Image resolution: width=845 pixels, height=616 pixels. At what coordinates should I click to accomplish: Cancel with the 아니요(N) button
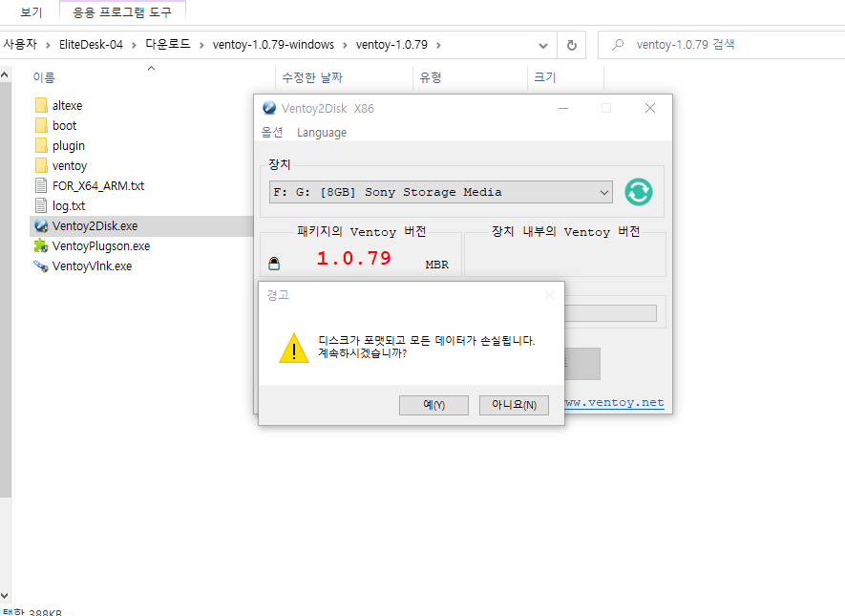514,405
